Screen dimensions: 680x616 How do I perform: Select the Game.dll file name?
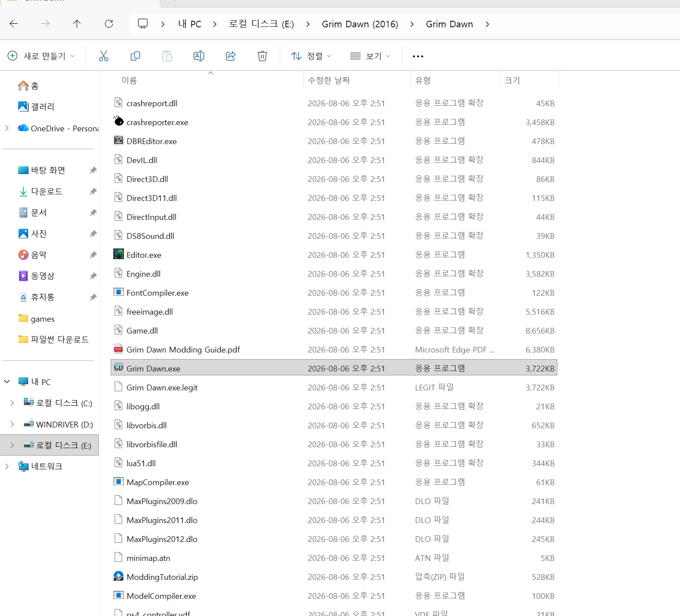point(142,331)
